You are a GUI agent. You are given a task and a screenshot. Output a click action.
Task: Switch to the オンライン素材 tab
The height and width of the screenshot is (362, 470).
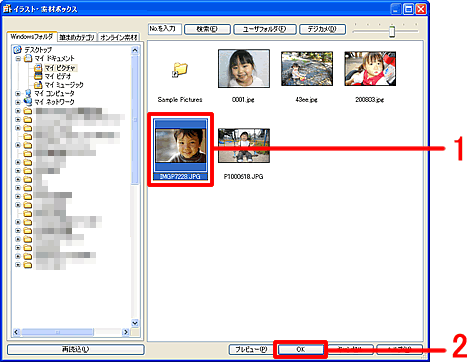coord(119,37)
